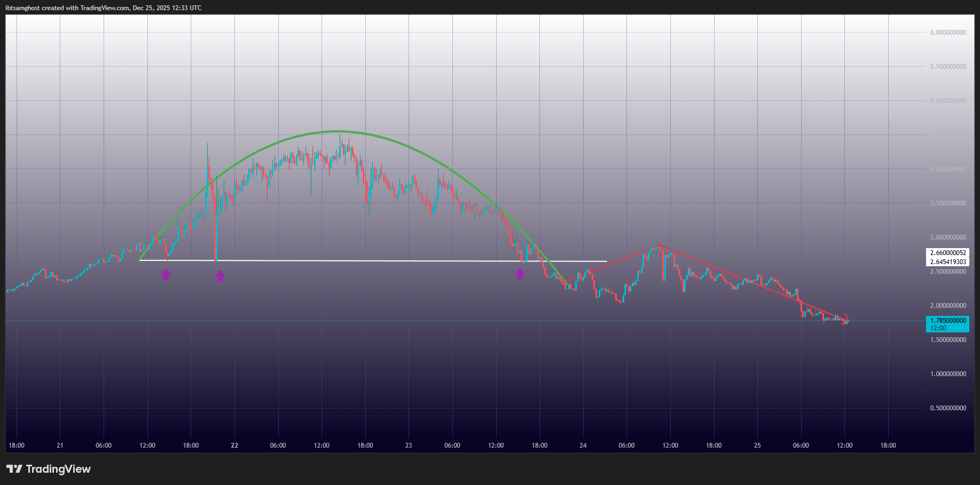Click the 2.000000000 price axis value
This screenshot has width=980, height=485.
948,306
